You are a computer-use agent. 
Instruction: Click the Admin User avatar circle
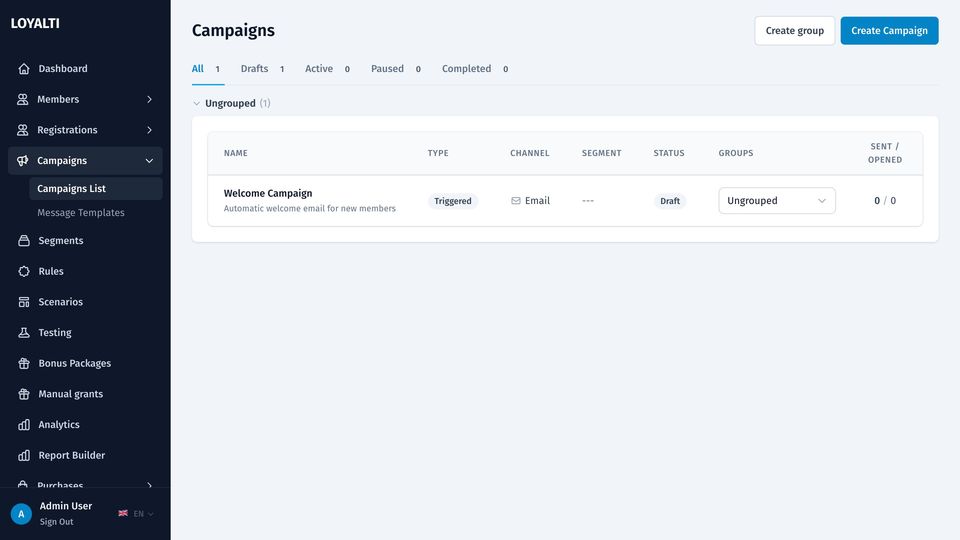pyautogui.click(x=21, y=514)
